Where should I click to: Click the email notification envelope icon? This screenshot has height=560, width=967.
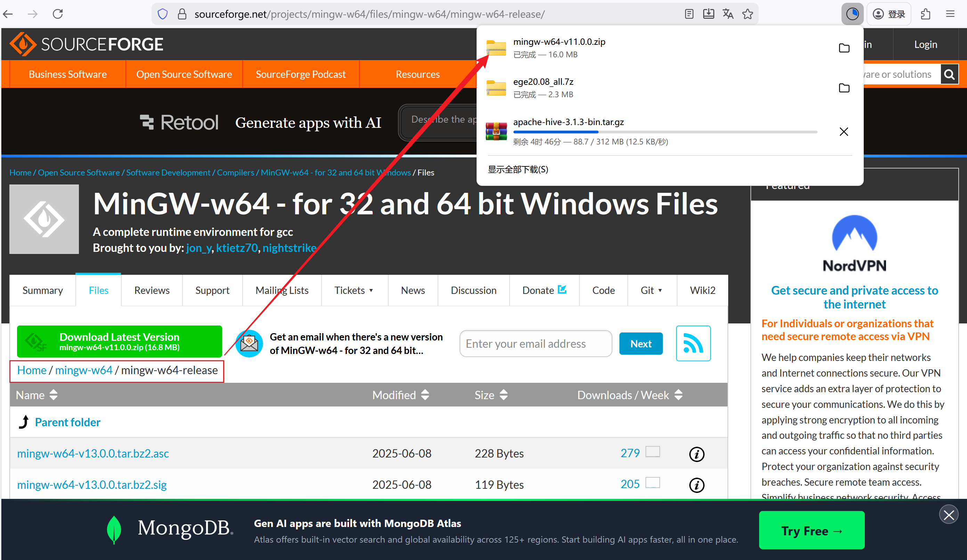click(249, 343)
